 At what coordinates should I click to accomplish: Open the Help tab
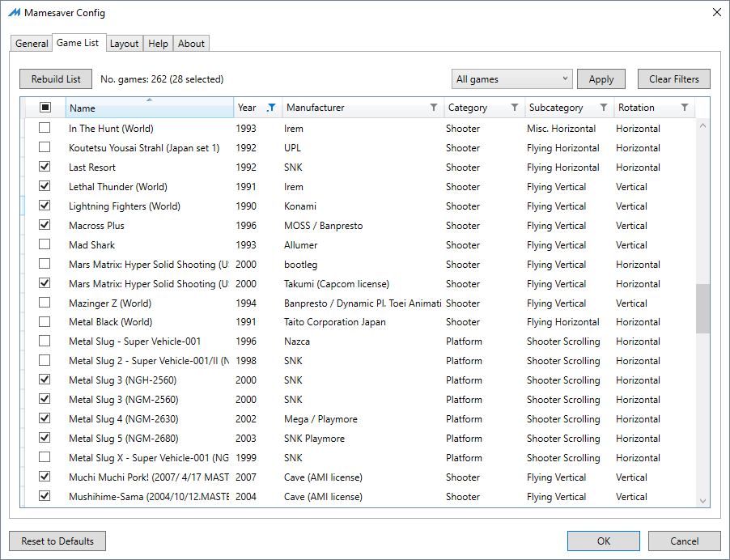(x=159, y=43)
